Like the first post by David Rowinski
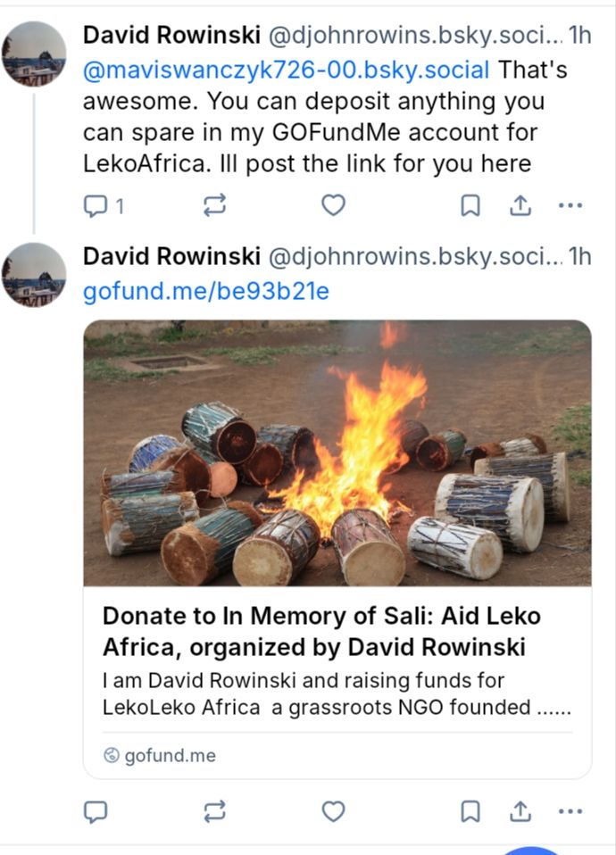The height and width of the screenshot is (855, 616). pyautogui.click(x=332, y=206)
